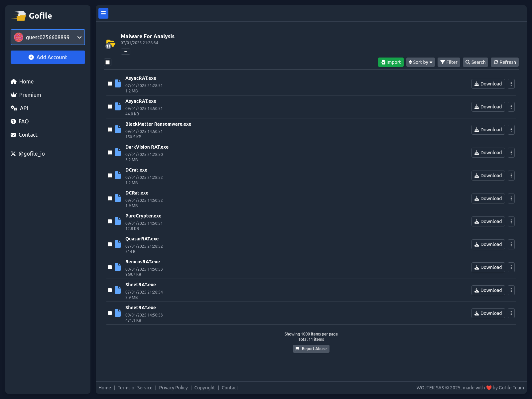
Task: Open the kebab menu for DarkVision RAT.exe
Action: pyautogui.click(x=511, y=153)
